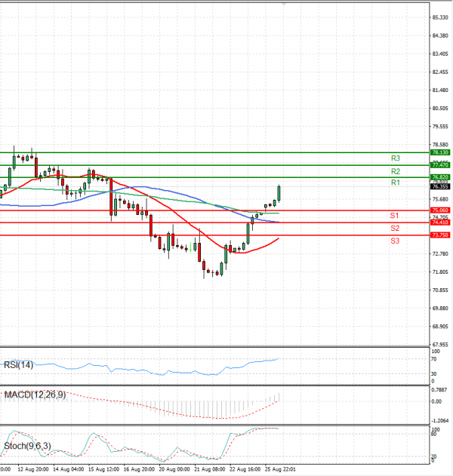The image size is (453, 476).
Task: Click the 84.380 price axis label
Action: tap(440, 35)
